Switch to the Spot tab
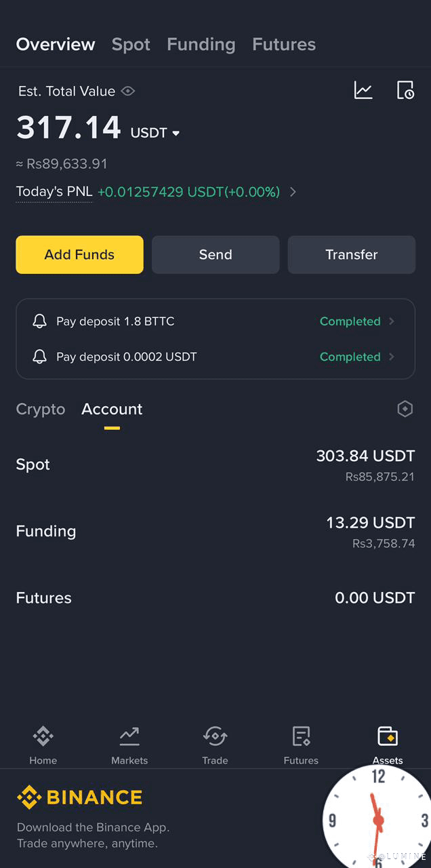 [131, 45]
